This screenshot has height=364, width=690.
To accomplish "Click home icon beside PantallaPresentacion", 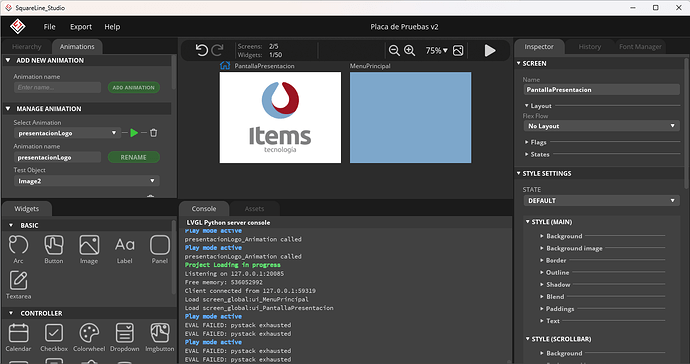I will (x=225, y=66).
